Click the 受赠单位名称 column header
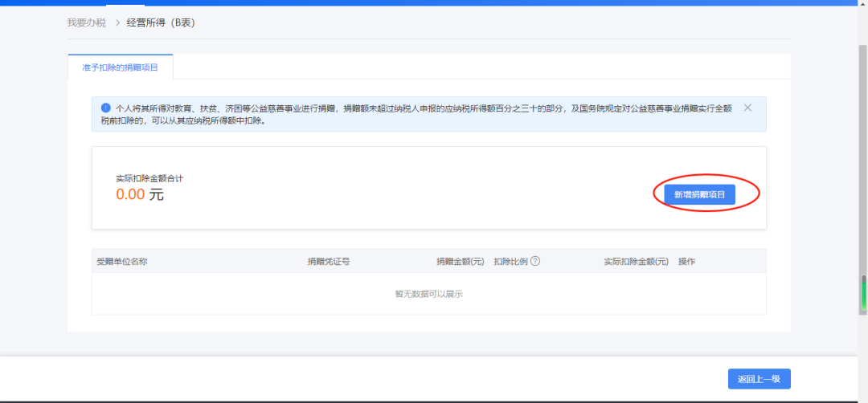The width and height of the screenshot is (868, 403). 122,262
